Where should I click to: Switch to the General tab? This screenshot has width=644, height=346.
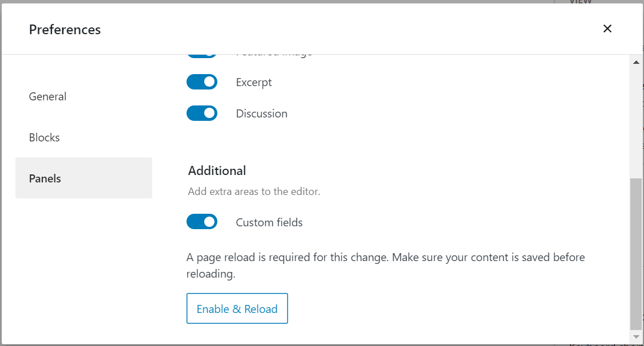[48, 96]
